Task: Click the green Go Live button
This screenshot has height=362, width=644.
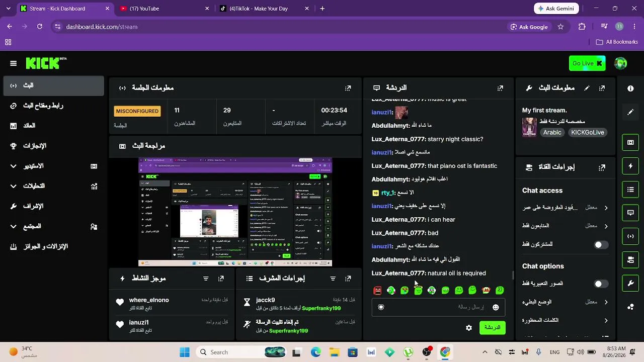Action: [587, 63]
